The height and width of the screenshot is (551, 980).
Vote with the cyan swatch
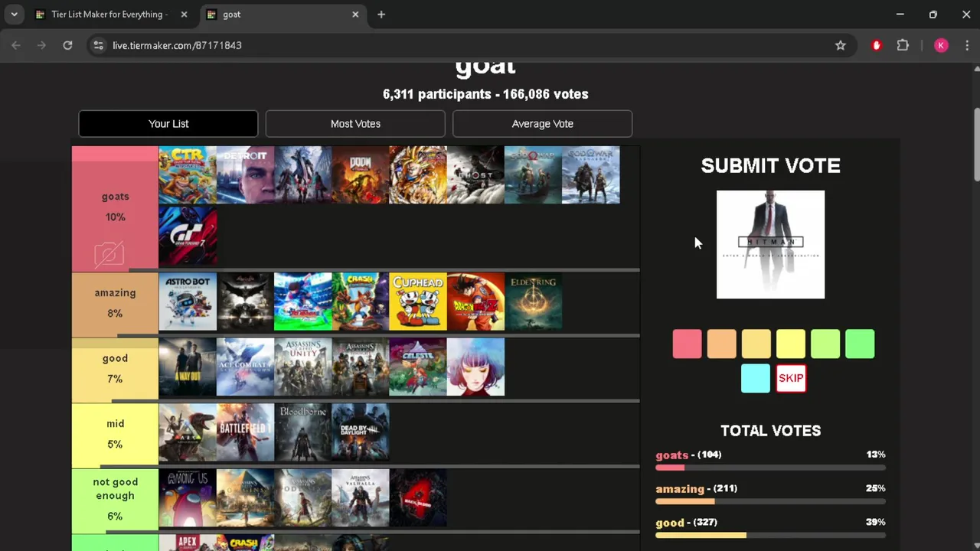coord(756,378)
